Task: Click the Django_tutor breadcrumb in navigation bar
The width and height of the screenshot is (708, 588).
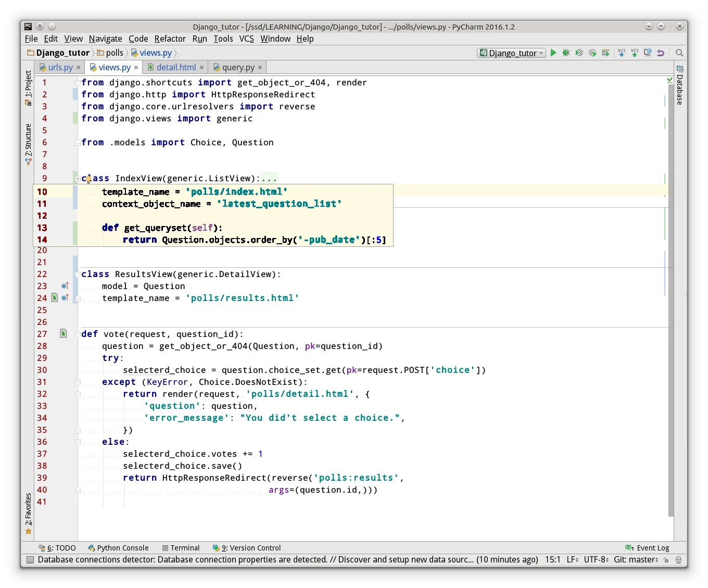Action: tap(59, 53)
